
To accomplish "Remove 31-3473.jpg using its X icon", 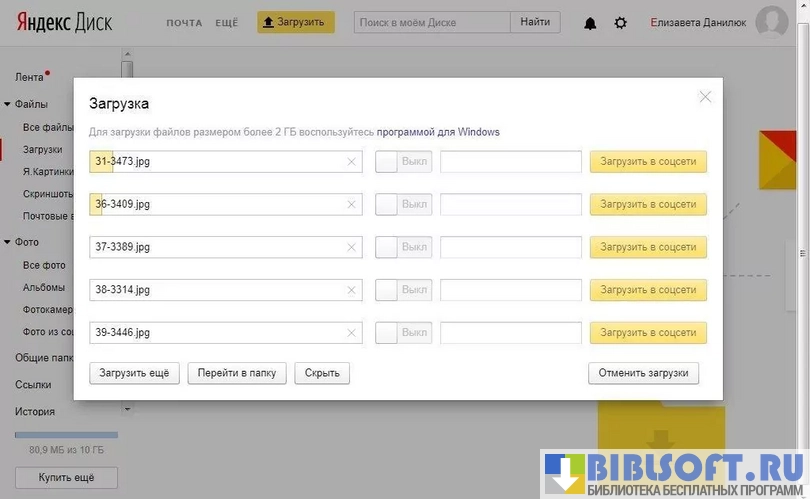I will coord(351,162).
